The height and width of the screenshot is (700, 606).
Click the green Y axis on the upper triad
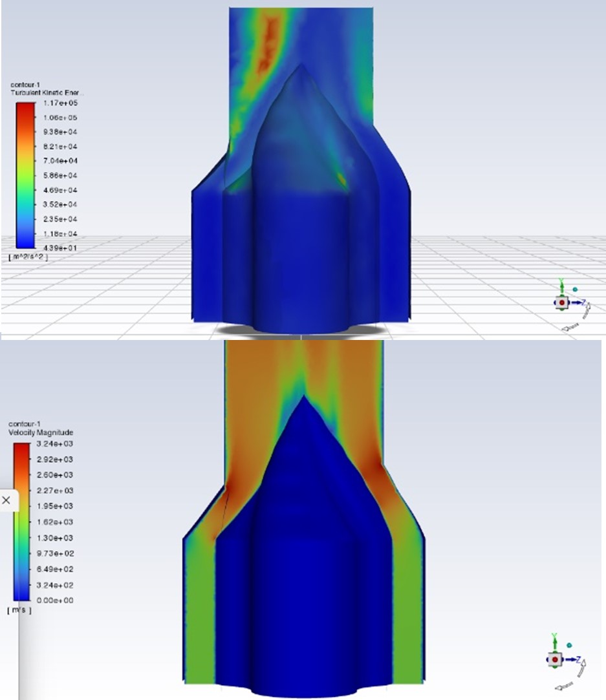pyautogui.click(x=561, y=287)
